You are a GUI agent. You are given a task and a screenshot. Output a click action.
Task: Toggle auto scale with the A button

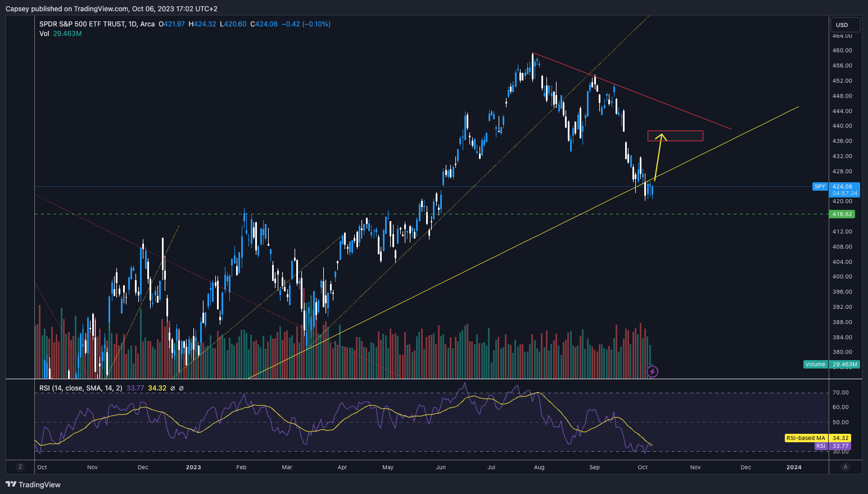point(846,467)
